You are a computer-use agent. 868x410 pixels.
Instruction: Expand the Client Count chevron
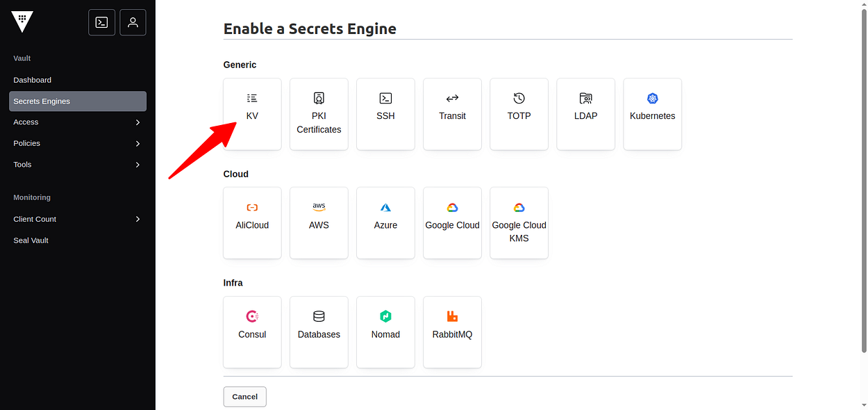pyautogui.click(x=137, y=219)
